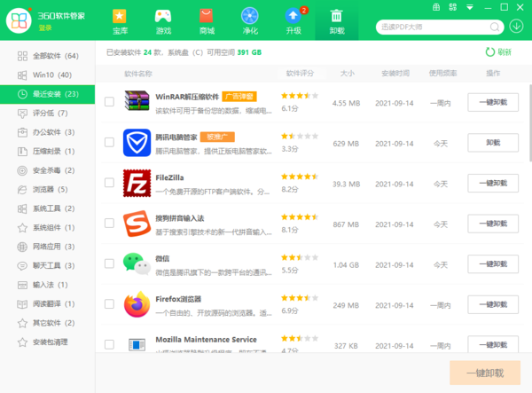Open the 宝库 software library icon
The height and width of the screenshot is (393, 532).
click(120, 21)
